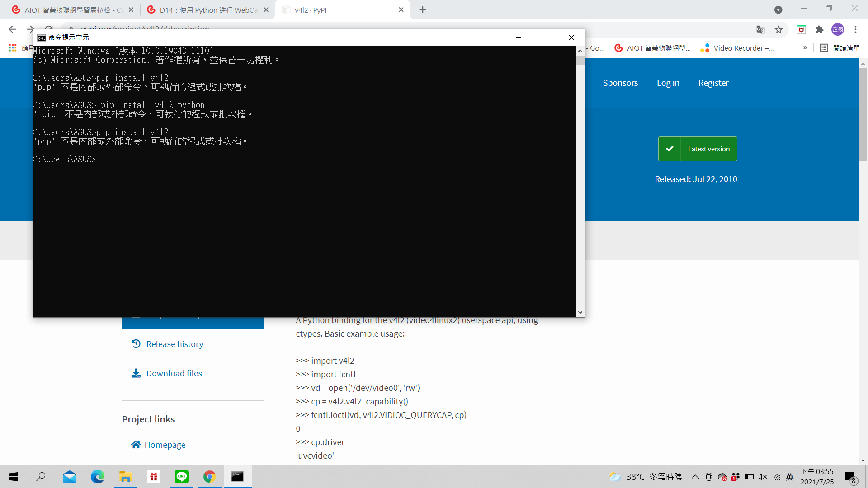Click command prompt scrollbar down arrow
Viewport: 868px width, 488px height.
(x=580, y=312)
